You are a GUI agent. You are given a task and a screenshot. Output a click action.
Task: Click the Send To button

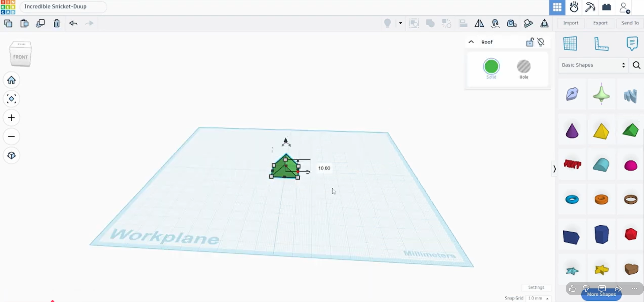630,23
